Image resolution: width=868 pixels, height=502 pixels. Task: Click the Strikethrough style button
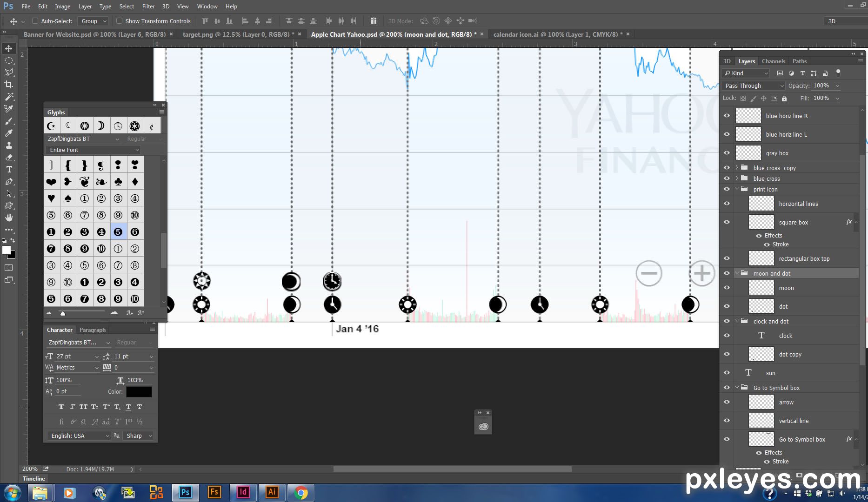pos(140,407)
